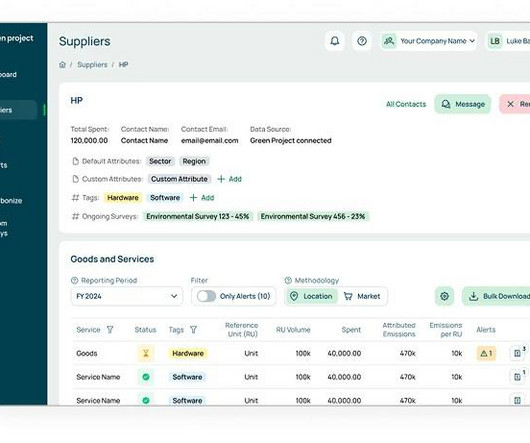
Task: Click the green check status in third row
Action: [146, 400]
